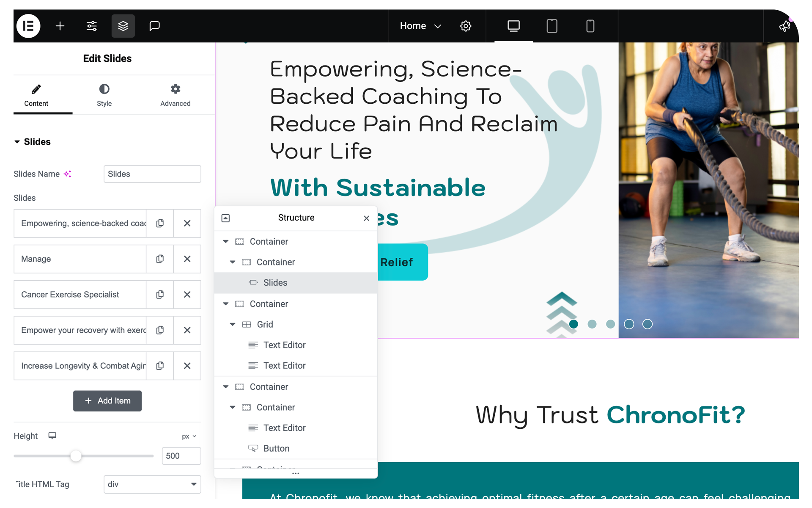The image size is (812, 508).
Task: Duplicate the 'Increase Longevity' slide item
Action: [x=160, y=365]
